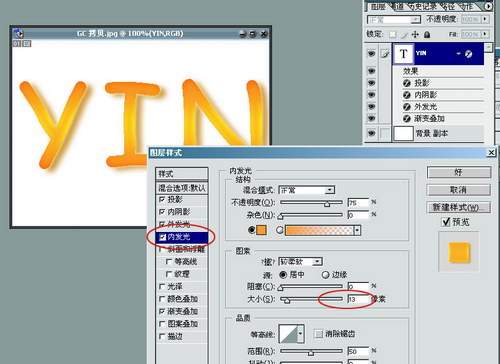The height and width of the screenshot is (364, 500).
Task: Click the layer style icon on the YIN layer row
Action: coord(469,54)
